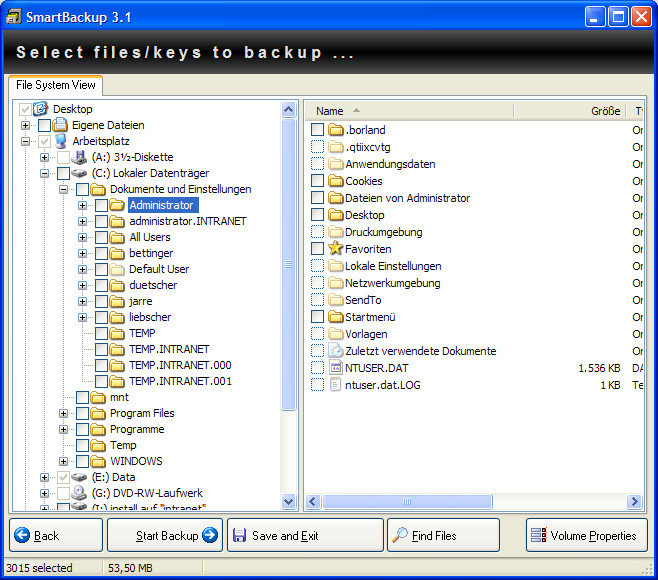
Task: Click the Startmenü folder icon
Action: 335,317
